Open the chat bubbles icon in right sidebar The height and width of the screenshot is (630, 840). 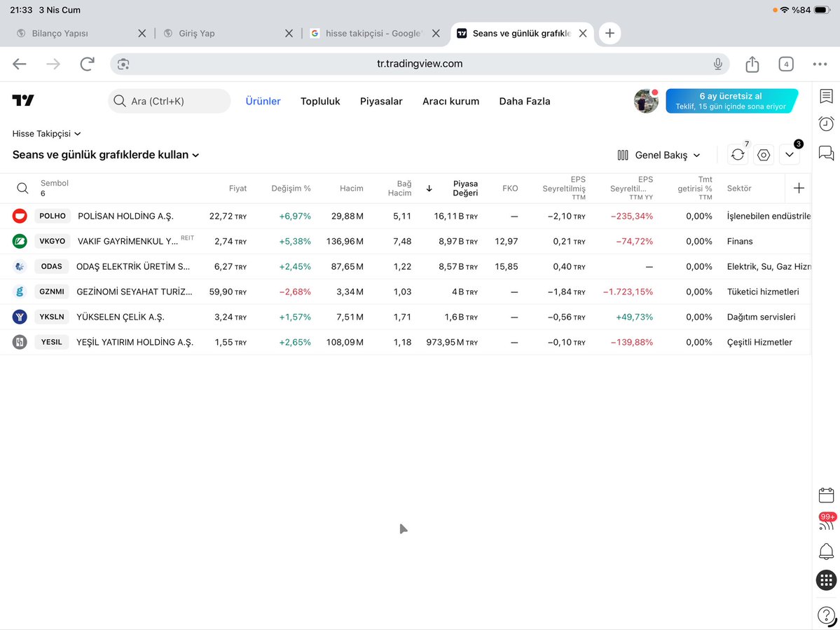(x=826, y=153)
